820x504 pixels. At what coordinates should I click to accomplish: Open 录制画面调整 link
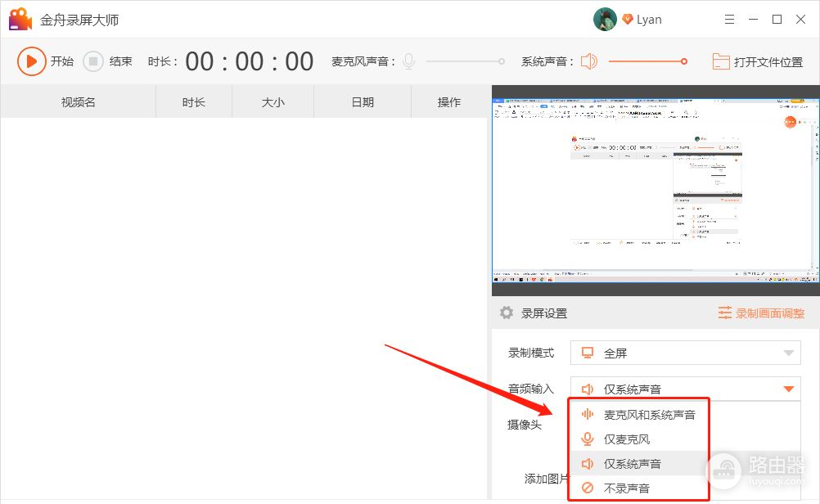click(761, 313)
